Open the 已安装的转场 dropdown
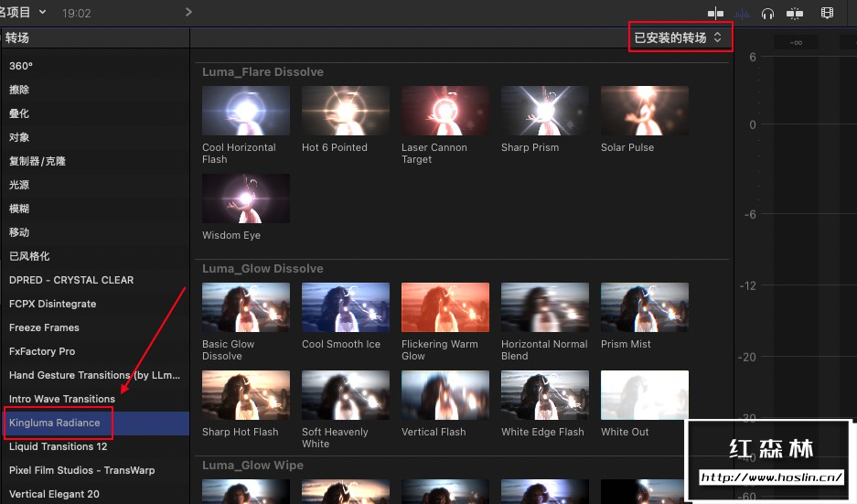This screenshot has height=504, width=857. pos(679,38)
